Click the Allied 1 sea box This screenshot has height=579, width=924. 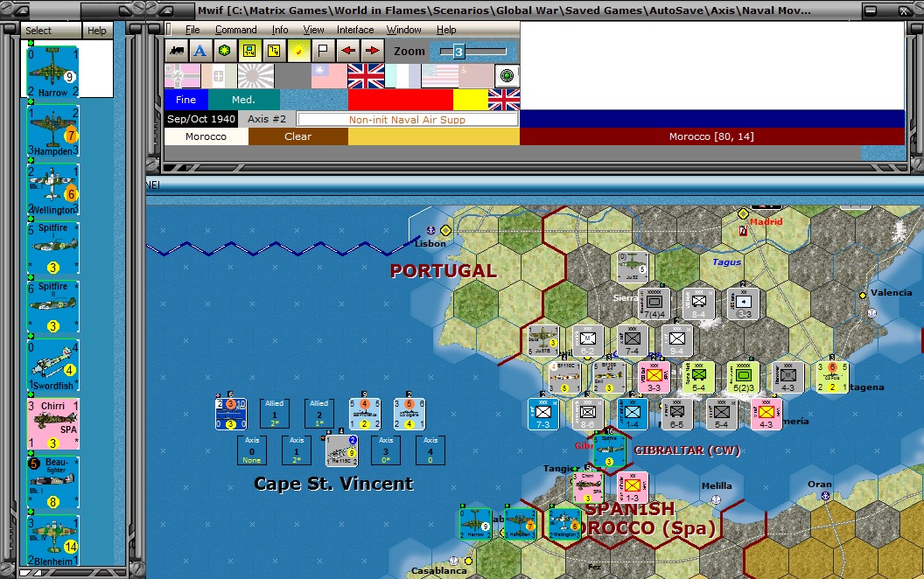274,414
